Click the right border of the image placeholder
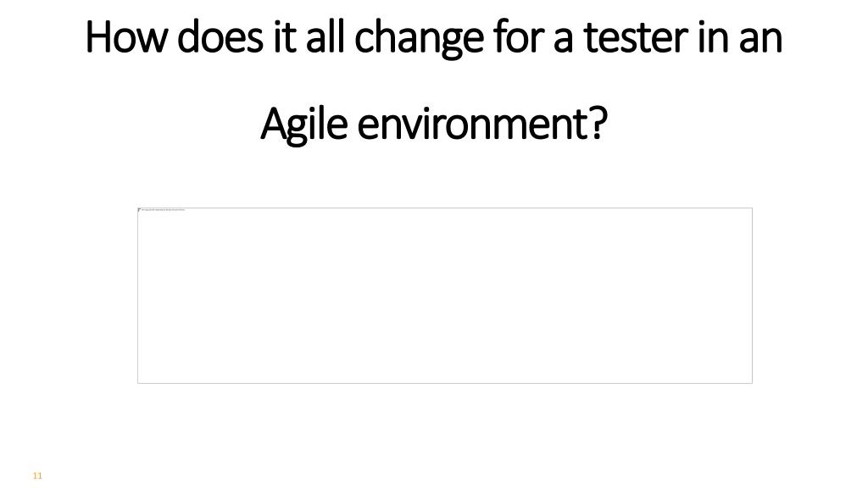 [753, 296]
